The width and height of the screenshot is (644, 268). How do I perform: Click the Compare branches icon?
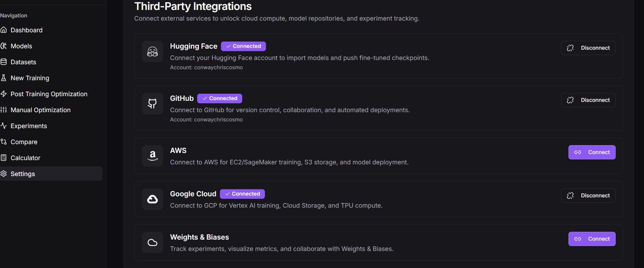tap(4, 142)
